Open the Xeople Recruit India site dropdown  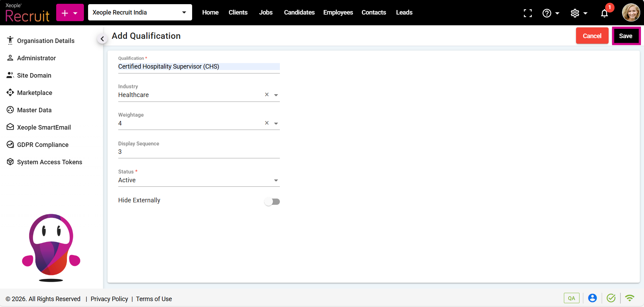click(x=140, y=12)
